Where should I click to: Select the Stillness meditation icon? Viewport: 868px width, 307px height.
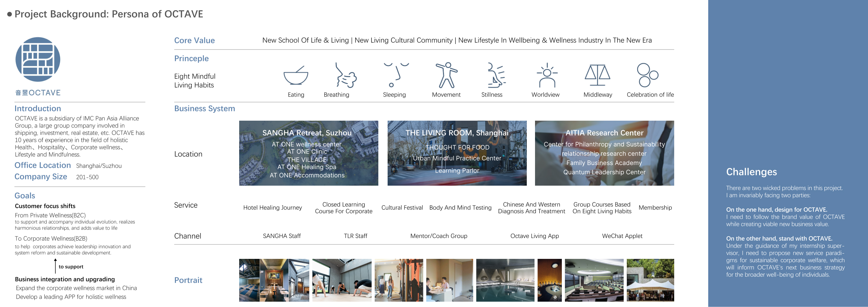coord(496,75)
